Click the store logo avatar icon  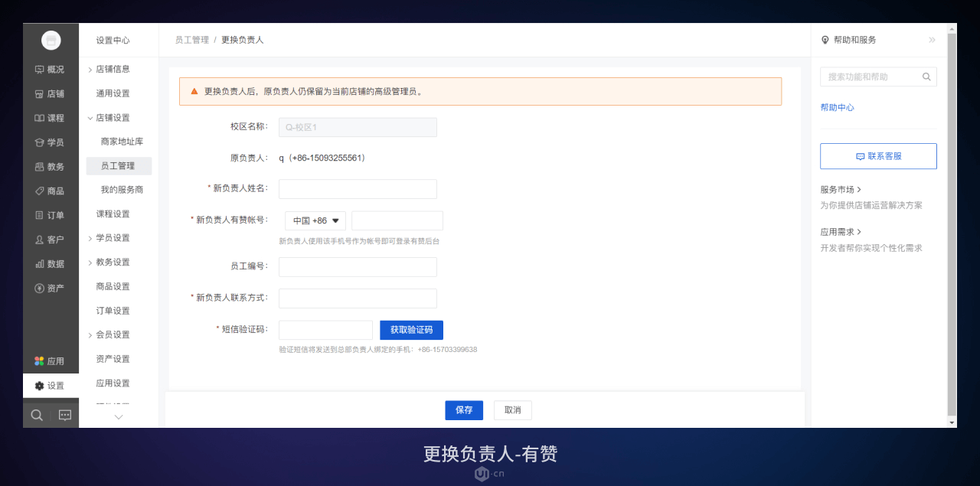pyautogui.click(x=51, y=41)
